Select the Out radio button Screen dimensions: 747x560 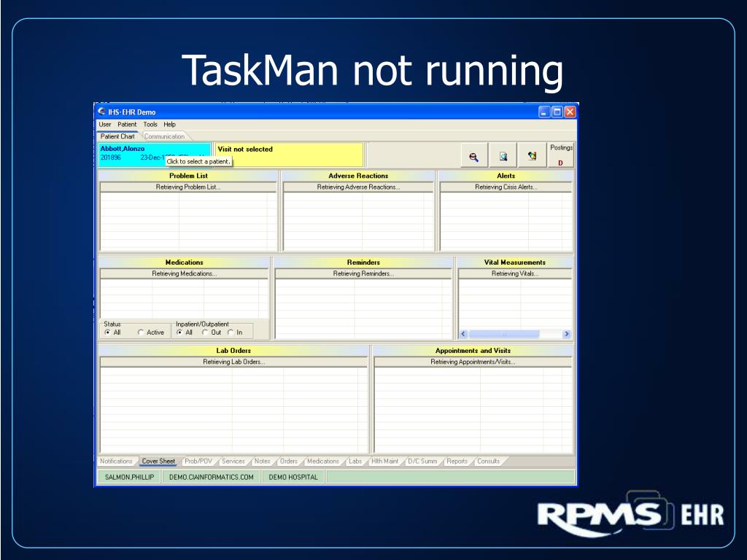(205, 332)
